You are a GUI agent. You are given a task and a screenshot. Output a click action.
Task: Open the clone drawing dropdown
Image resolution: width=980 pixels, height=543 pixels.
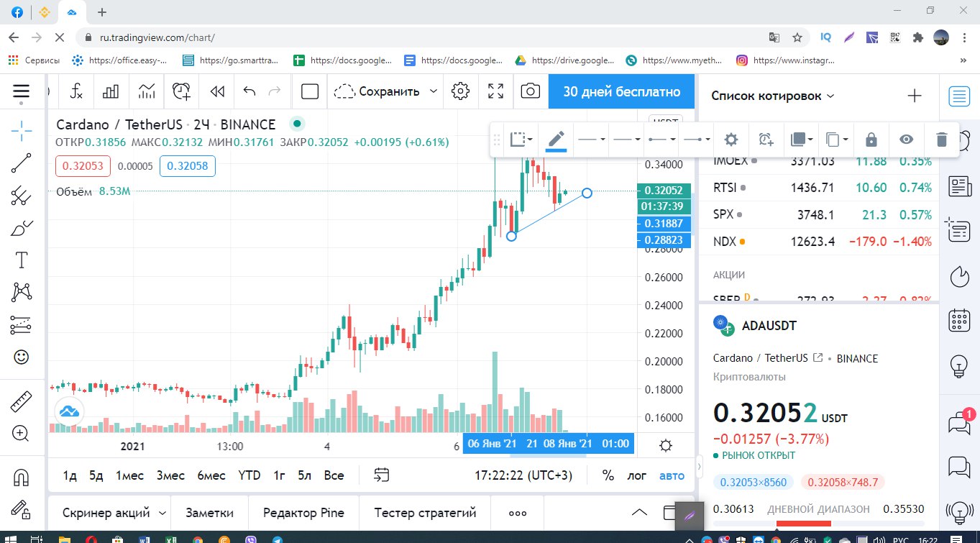click(837, 140)
